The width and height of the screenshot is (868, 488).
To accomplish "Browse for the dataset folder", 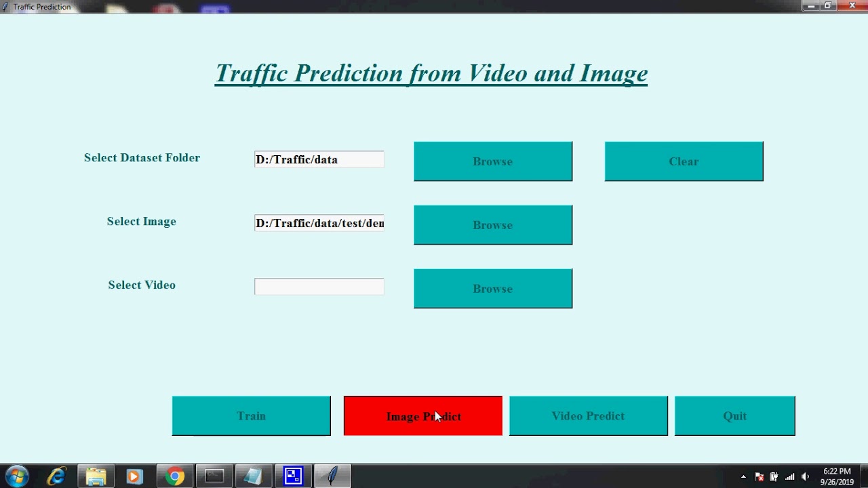I will coord(493,161).
